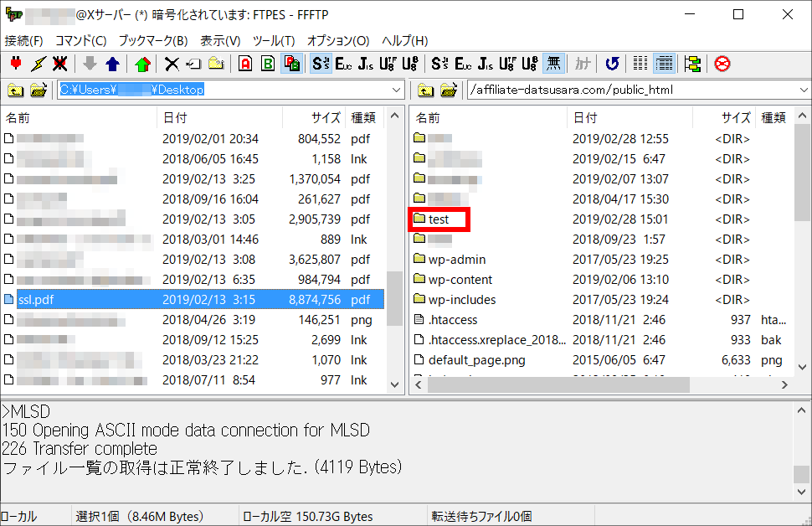Connect to a host

pyautogui.click(x=15, y=63)
